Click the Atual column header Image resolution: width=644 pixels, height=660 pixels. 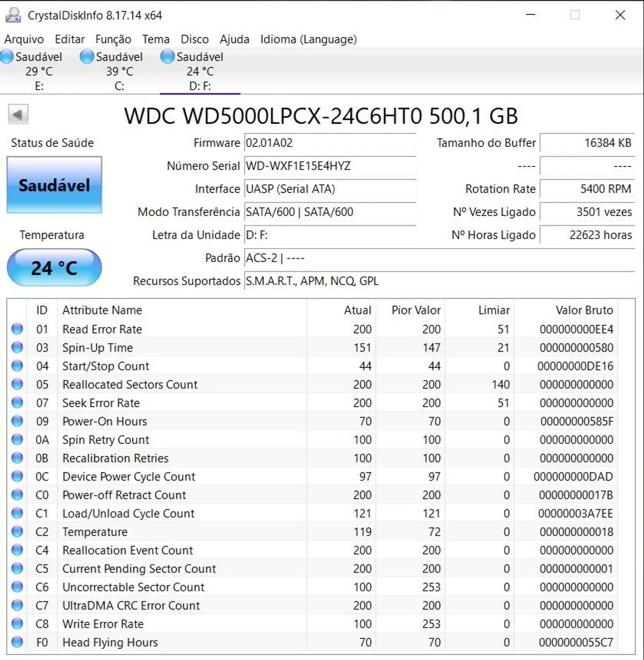coord(341,310)
